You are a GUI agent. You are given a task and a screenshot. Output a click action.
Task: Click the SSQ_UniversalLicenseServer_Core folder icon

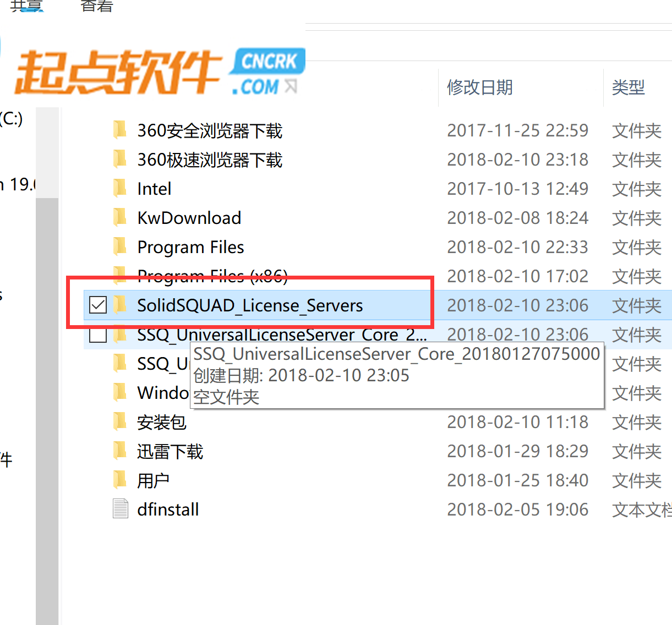[x=120, y=334]
